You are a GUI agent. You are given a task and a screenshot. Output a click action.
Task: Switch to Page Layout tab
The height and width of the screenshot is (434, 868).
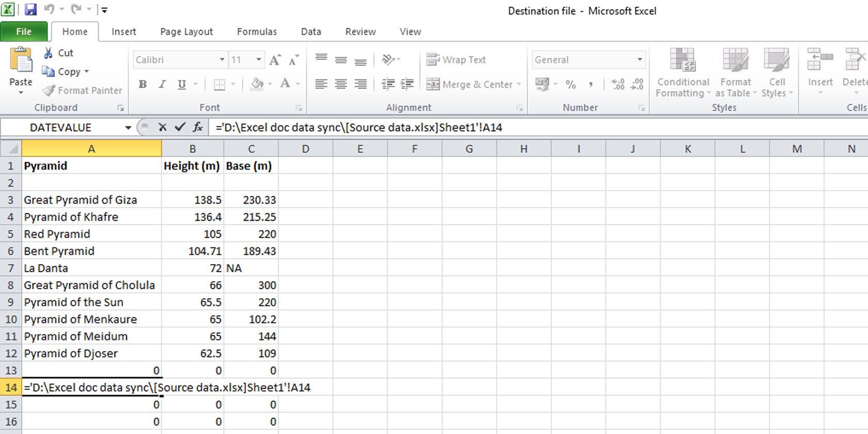[x=187, y=32]
